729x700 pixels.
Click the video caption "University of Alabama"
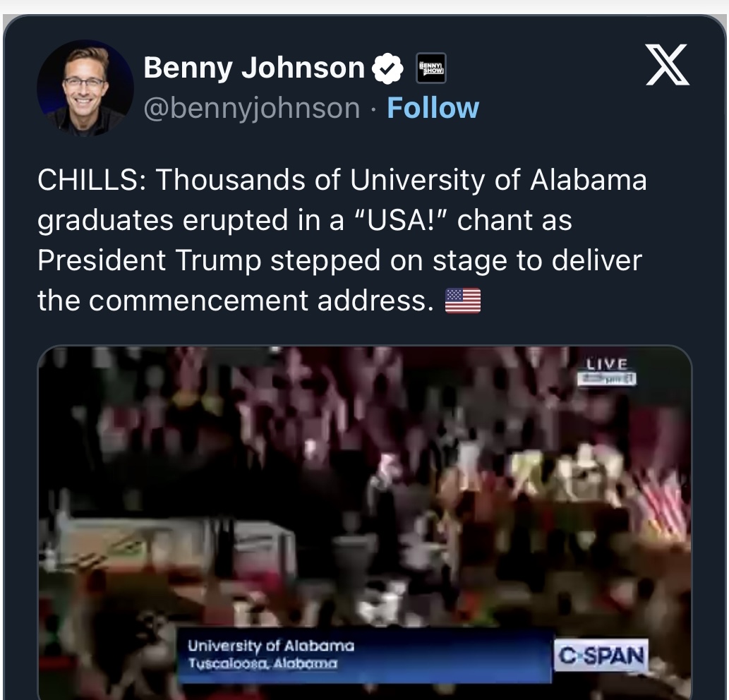(271, 646)
